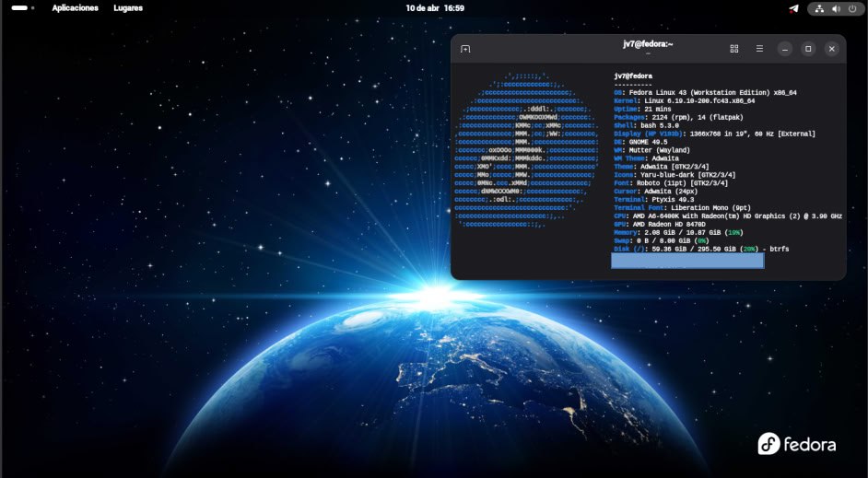Minimize the jv7@fedora terminal window
This screenshot has width=868, height=478.
(785, 49)
